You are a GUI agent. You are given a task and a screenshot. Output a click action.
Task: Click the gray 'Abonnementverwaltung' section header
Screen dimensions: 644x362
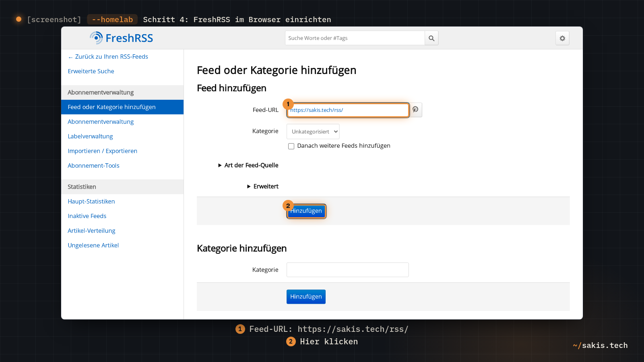point(122,93)
